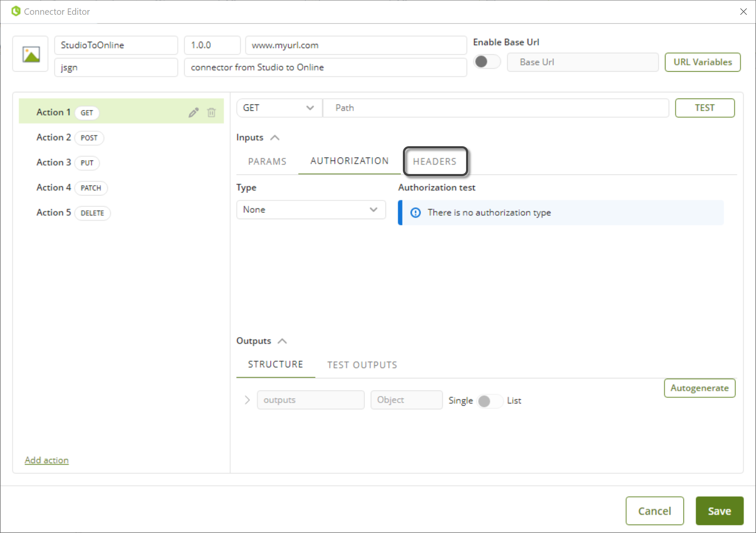756x533 pixels.
Task: Select Action 1 GET in the list
Action: (121, 112)
